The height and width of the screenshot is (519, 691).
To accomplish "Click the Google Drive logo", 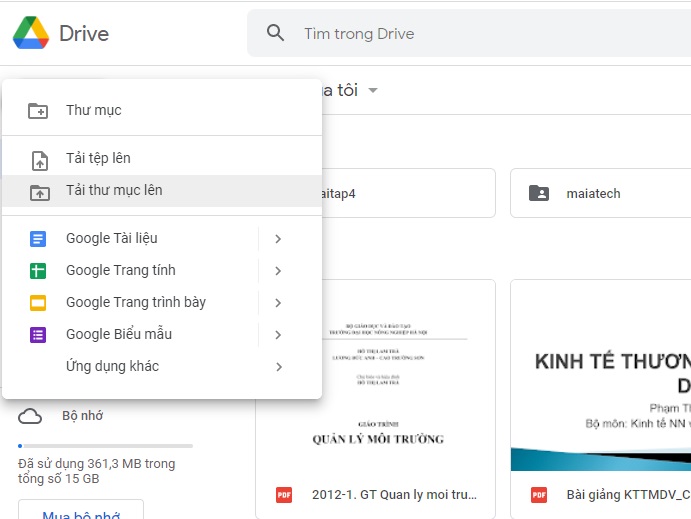I will 31,33.
